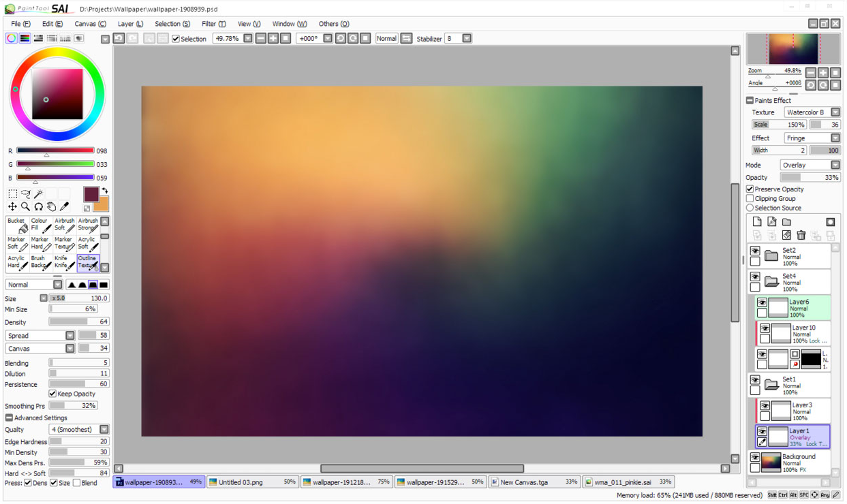Open the zoom percentage dropdown
847x504 pixels.
[248, 39]
